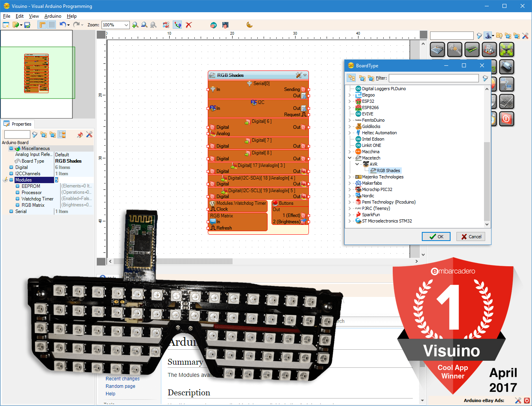Collapse the Modules property node
The image size is (532, 406).
pos(11,180)
